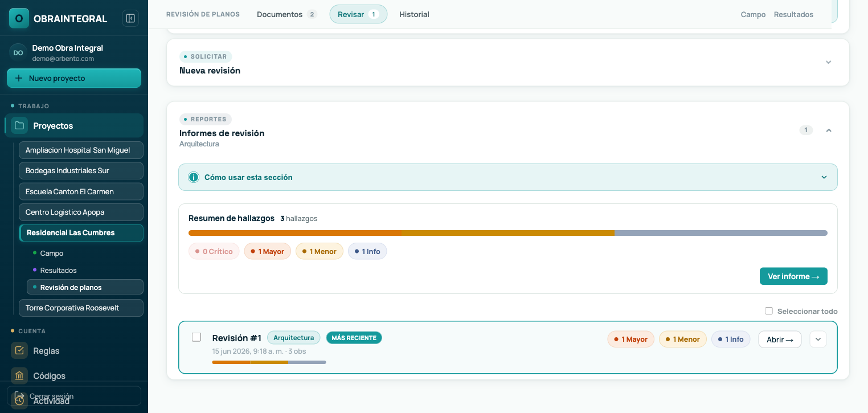Expand the Nueva revisión section
Image resolution: width=868 pixels, height=413 pixels.
pos(829,62)
